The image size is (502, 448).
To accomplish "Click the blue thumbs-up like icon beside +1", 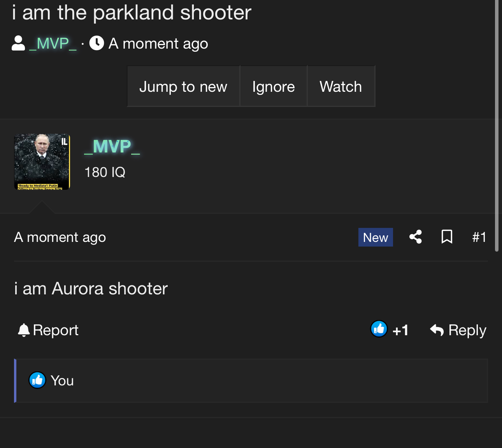I will click(x=379, y=329).
